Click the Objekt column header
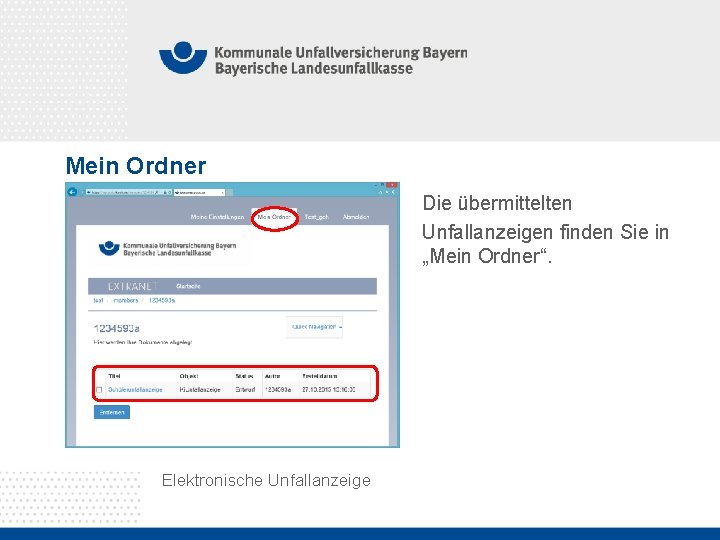720x540 pixels. pyautogui.click(x=189, y=376)
